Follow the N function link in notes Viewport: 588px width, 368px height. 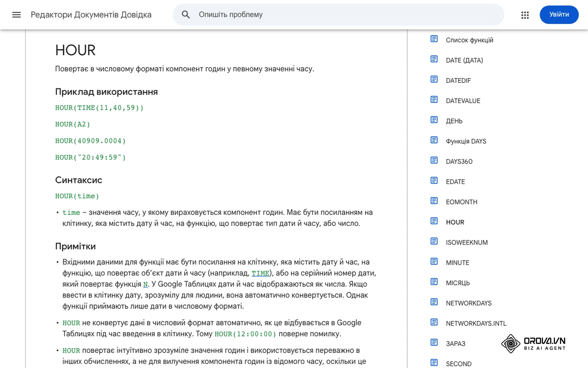[x=146, y=284]
